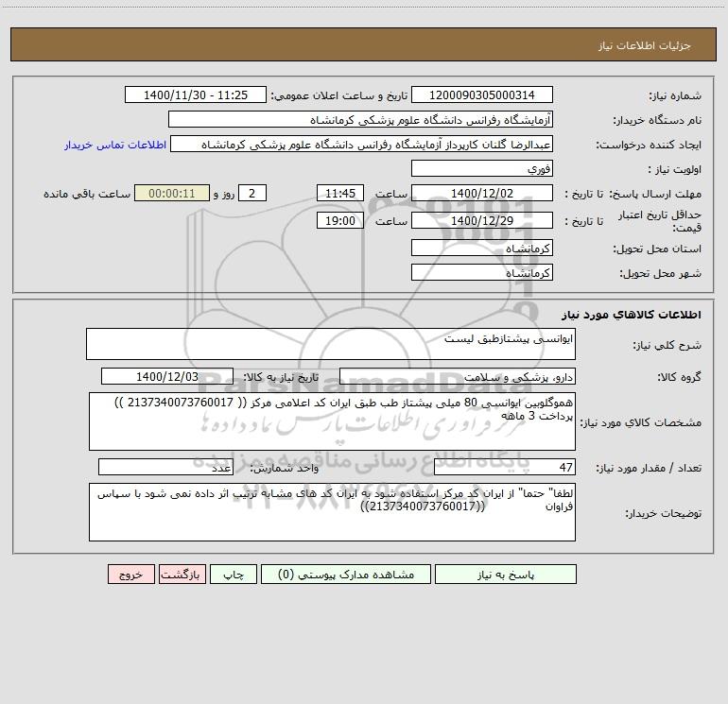Click the 'شهر محل تحویل:' label
This screenshot has width=728, height=704.
point(661,274)
